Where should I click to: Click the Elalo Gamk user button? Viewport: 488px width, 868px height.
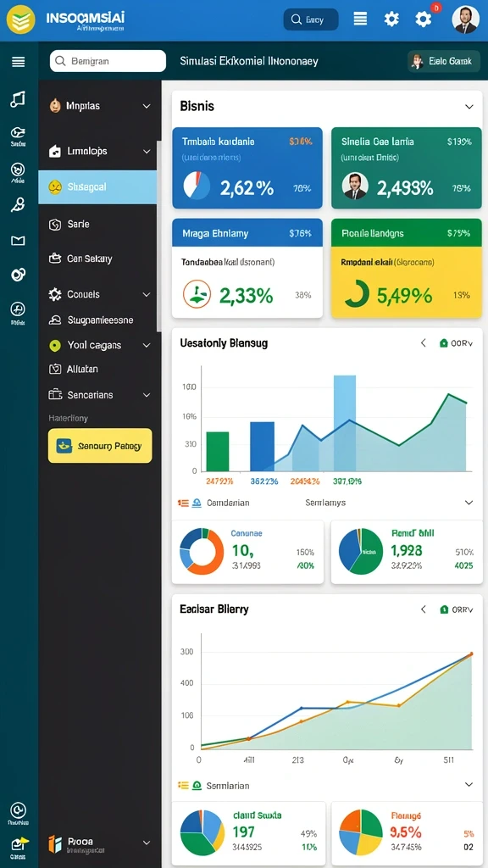point(443,61)
